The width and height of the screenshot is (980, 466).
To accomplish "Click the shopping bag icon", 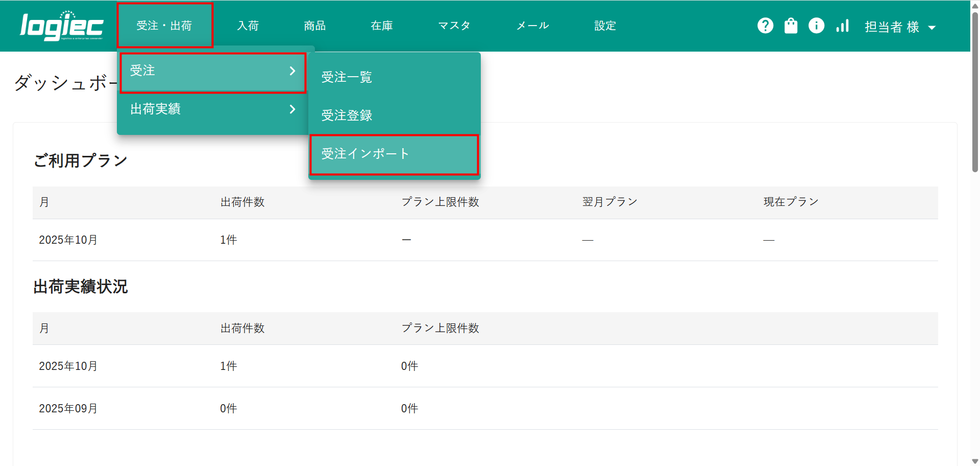I will 791,26.
